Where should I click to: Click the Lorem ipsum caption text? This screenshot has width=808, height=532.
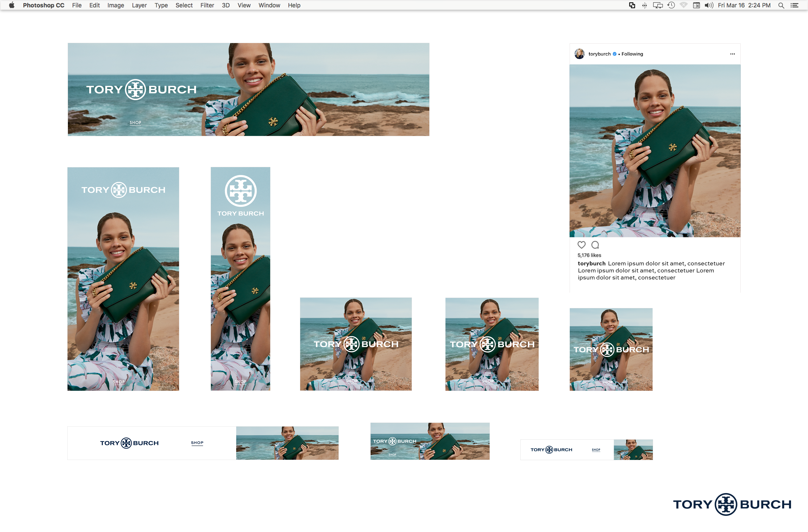[652, 271]
